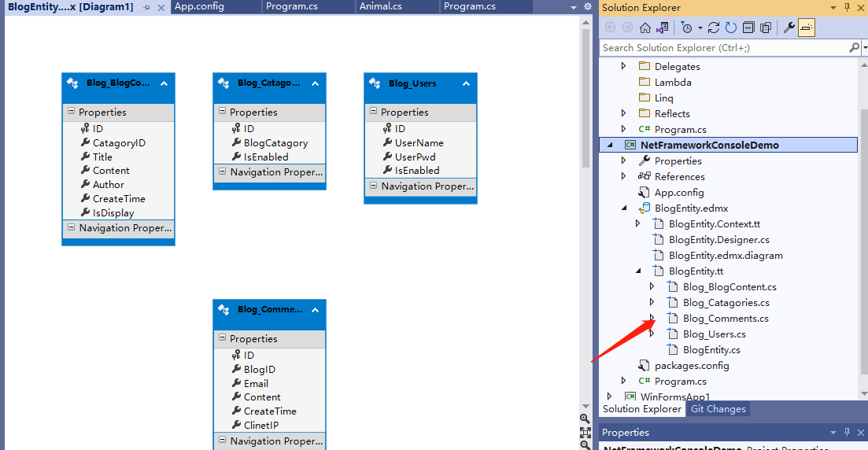Toggle auto-hide pin on Solution Explorer panel

tap(847, 7)
